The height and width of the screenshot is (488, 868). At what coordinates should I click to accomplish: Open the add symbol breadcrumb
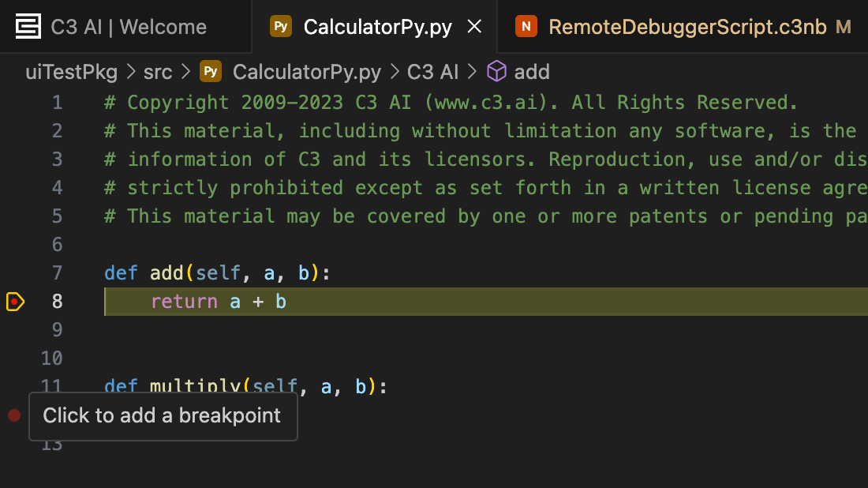[532, 72]
